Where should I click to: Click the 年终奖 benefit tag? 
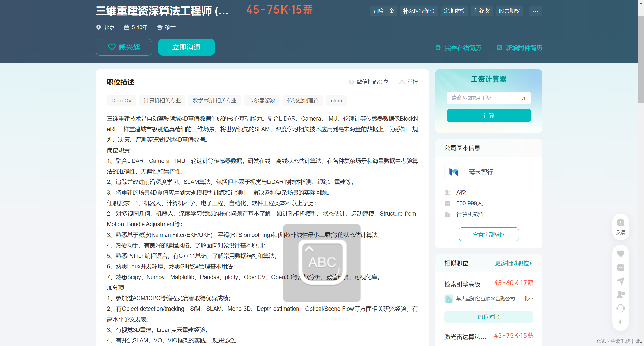[x=482, y=11]
